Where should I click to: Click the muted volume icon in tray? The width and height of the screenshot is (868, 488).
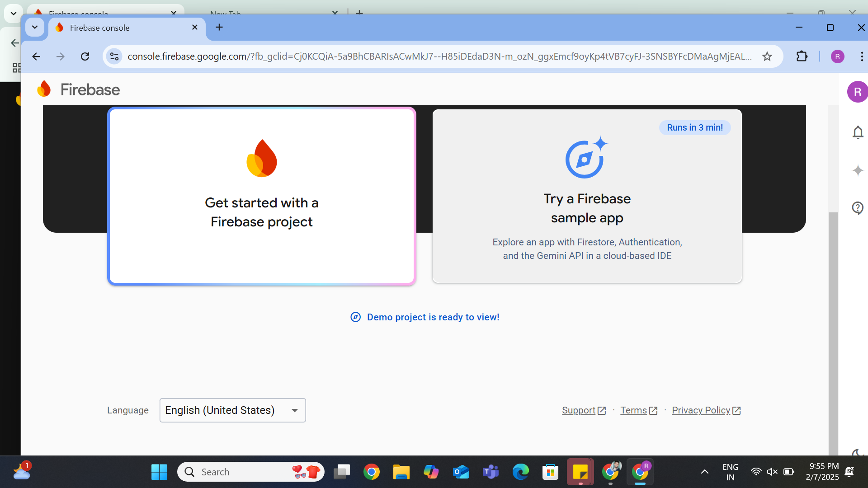coord(772,472)
